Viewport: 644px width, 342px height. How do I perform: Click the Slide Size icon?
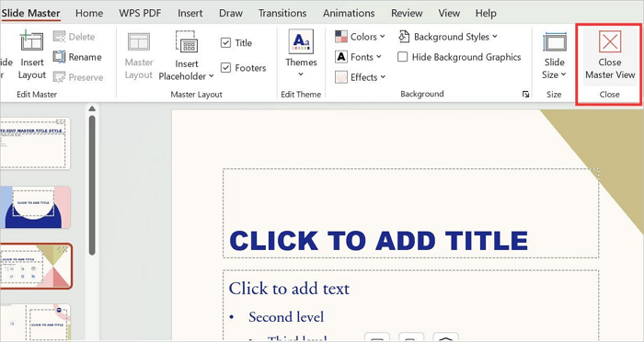555,42
